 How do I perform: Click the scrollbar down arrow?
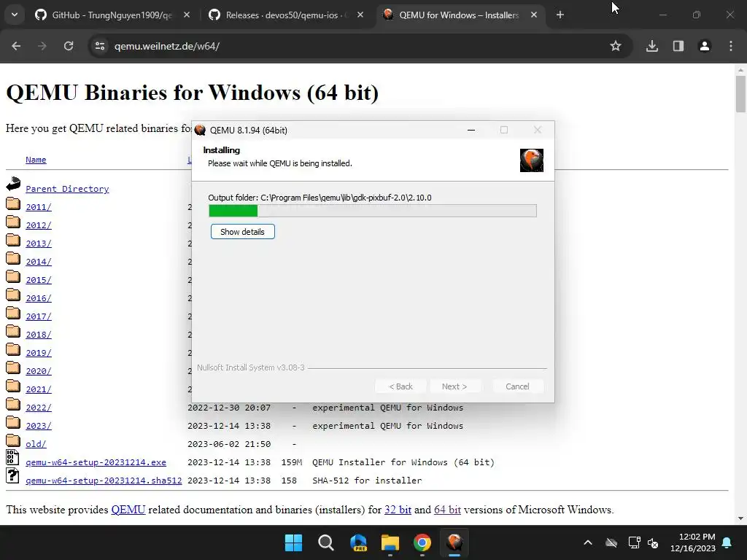tap(740, 518)
